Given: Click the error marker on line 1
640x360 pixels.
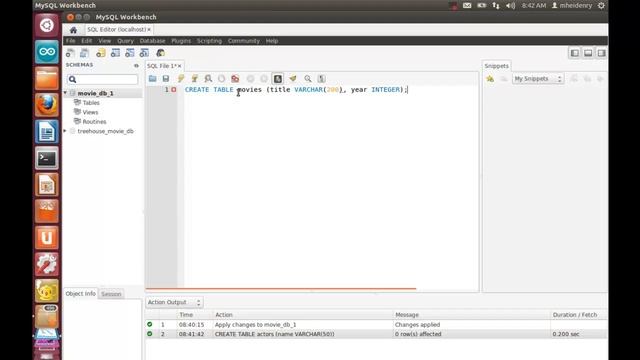Looking at the screenshot, I should click(173, 89).
